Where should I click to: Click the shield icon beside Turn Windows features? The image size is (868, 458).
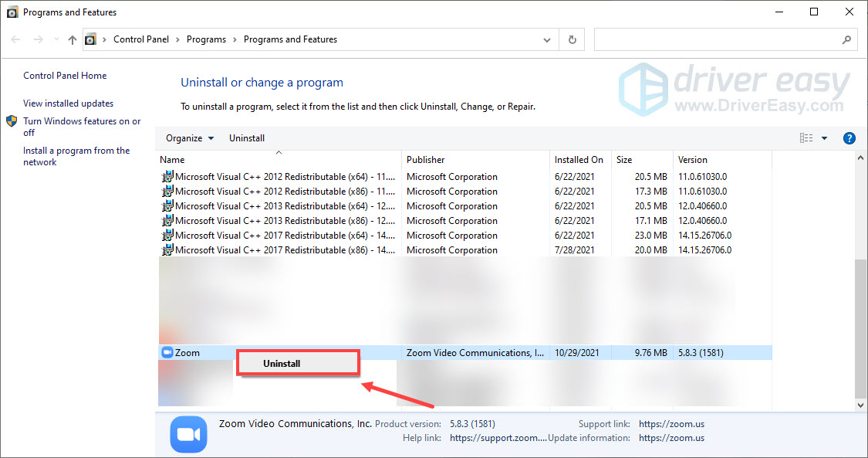(x=11, y=121)
